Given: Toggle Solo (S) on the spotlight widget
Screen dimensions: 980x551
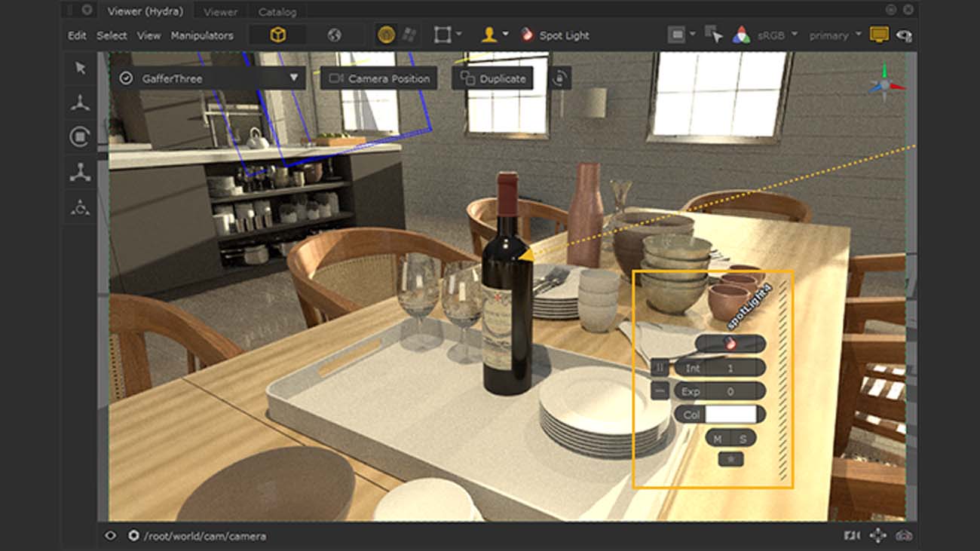Looking at the screenshot, I should pos(743,439).
